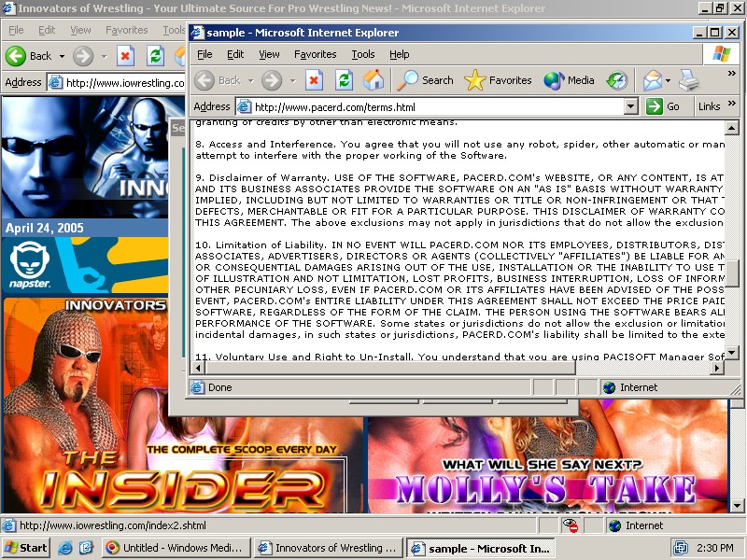Click April 24, 2005 date text
Image resolution: width=747 pixels, height=560 pixels.
[x=44, y=228]
